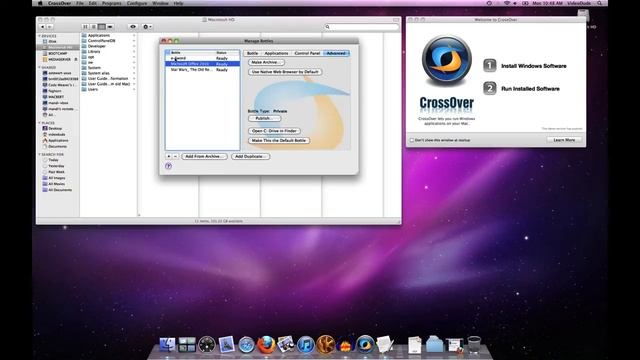Image resolution: width=640 pixels, height=360 pixels.
Task: Click the help question mark in Manage Bottles
Action: [168, 166]
